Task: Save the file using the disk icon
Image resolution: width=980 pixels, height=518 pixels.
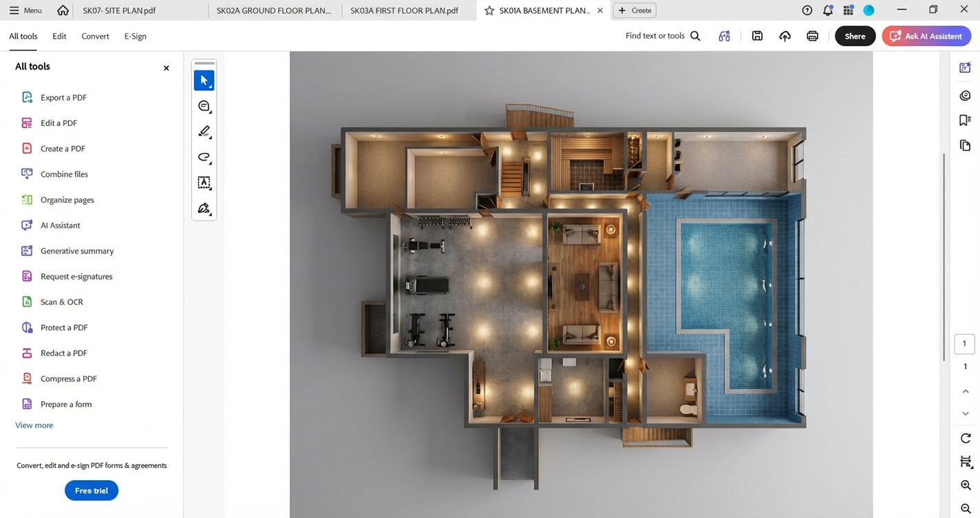Action: point(757,36)
